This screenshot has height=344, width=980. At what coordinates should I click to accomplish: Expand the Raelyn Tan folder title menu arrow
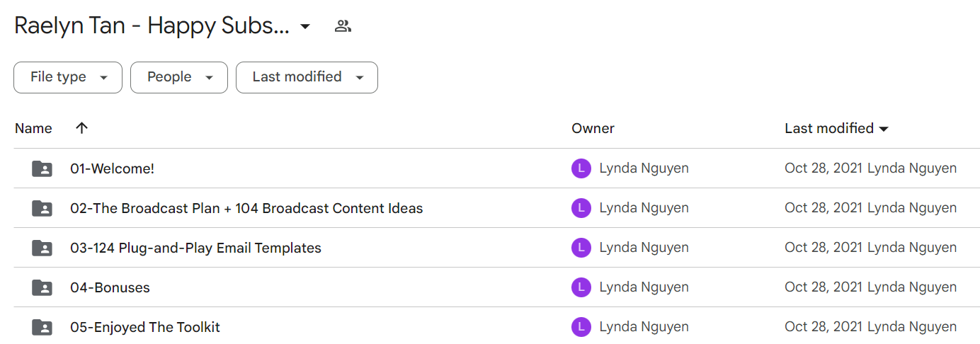305,27
